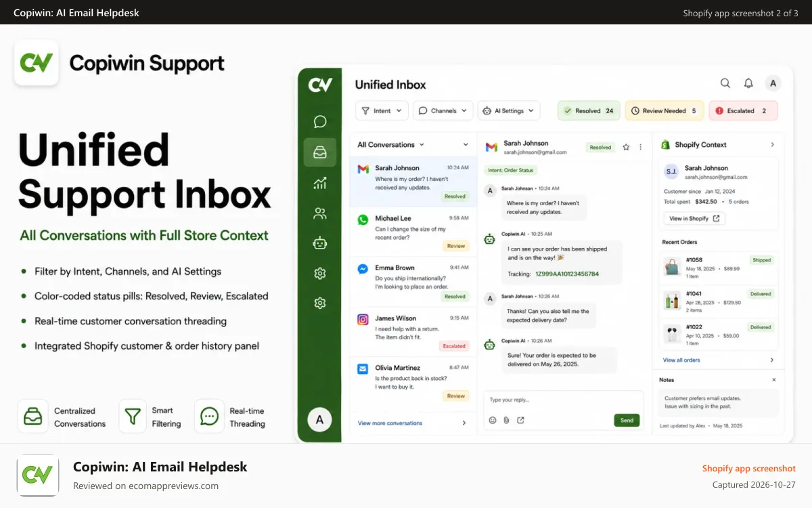
Task: Click the gear icon directly below the sidebar bot icon
Action: [320, 273]
